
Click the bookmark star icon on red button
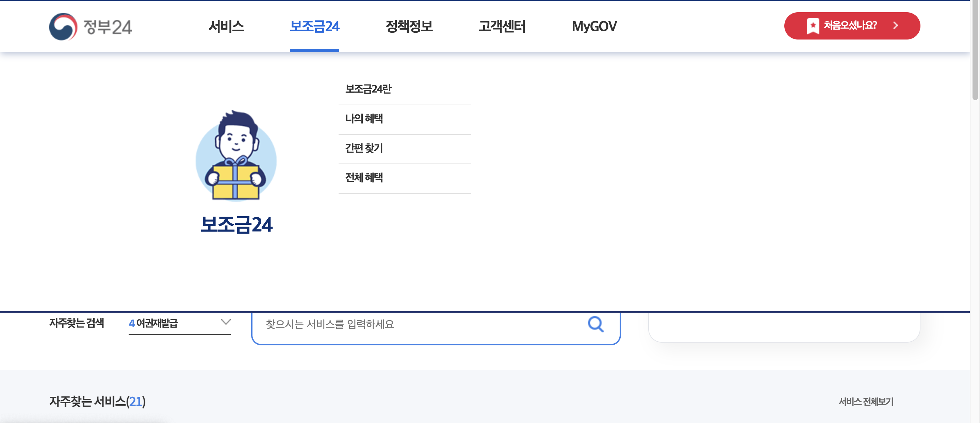tap(813, 26)
